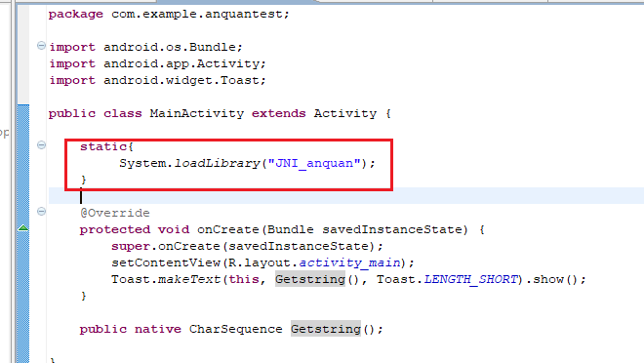Click the Getstring native method declaration
The width and height of the screenshot is (644, 363).
pos(326,329)
